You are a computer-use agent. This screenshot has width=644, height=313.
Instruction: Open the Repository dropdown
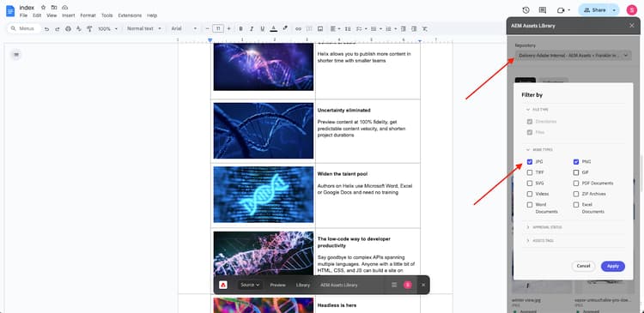pos(574,56)
